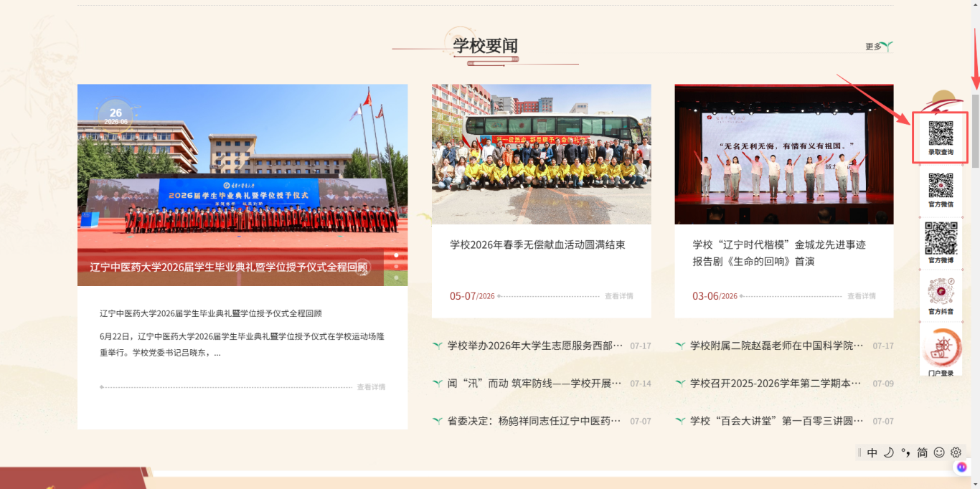Click the leaf bullet before 学校召开2025-2026学年
This screenshot has width=980, height=489.
680,384
